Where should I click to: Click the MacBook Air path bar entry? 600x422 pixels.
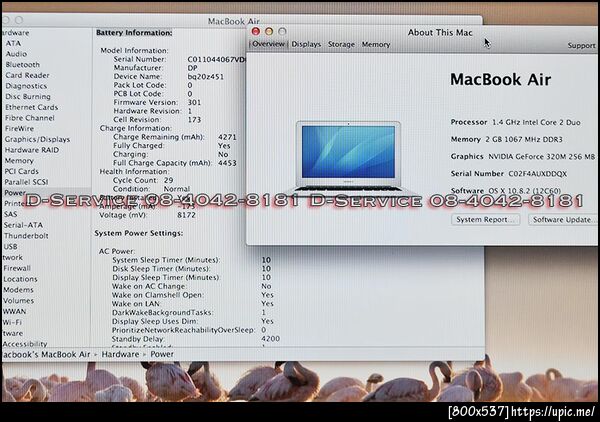click(x=46, y=354)
